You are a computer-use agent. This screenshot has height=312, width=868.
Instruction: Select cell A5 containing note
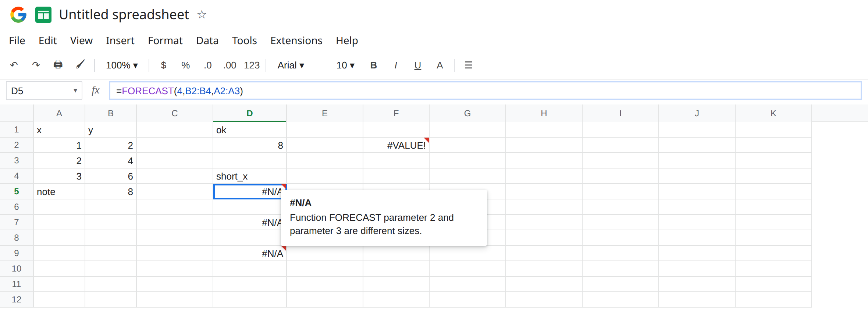[x=59, y=191]
